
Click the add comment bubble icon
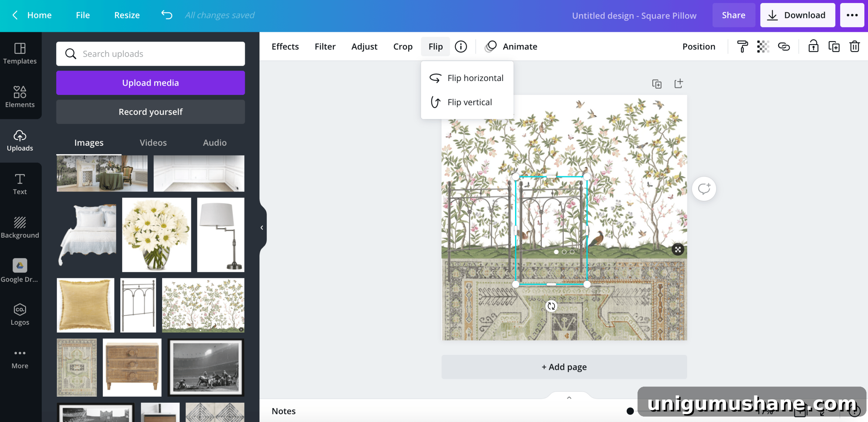tap(704, 189)
